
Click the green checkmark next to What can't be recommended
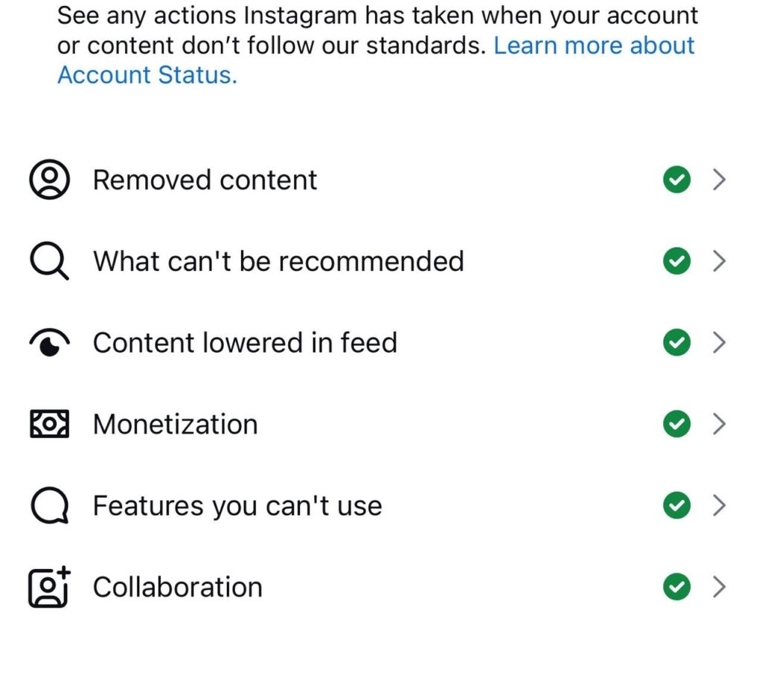(676, 261)
